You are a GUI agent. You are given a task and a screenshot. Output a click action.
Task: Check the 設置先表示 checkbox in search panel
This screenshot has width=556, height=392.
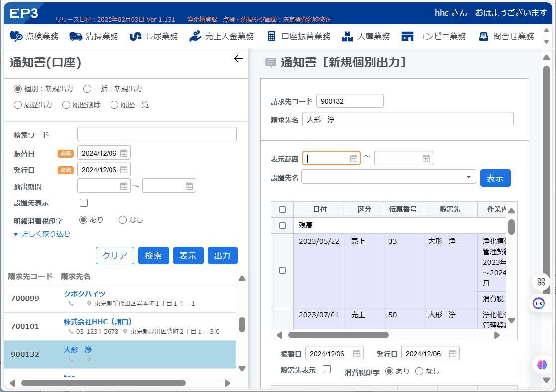pos(84,203)
